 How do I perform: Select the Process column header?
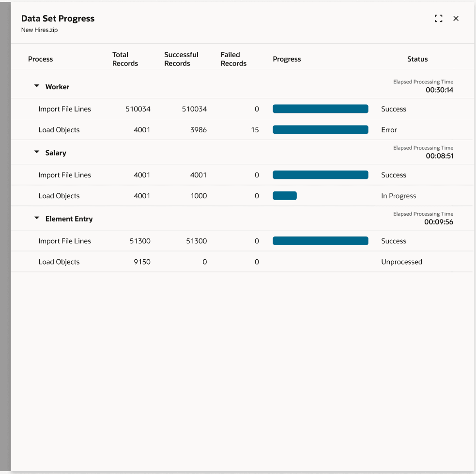pyautogui.click(x=40, y=59)
